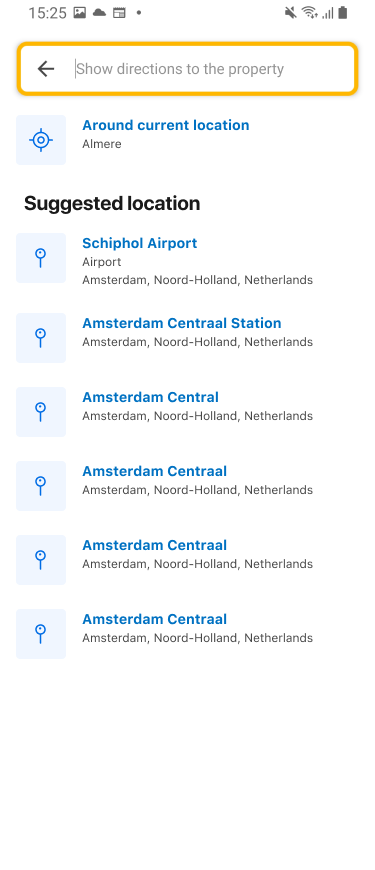This screenshot has height=870, width=375.
Task: Tap the image notification icon in status bar
Action: point(80,12)
